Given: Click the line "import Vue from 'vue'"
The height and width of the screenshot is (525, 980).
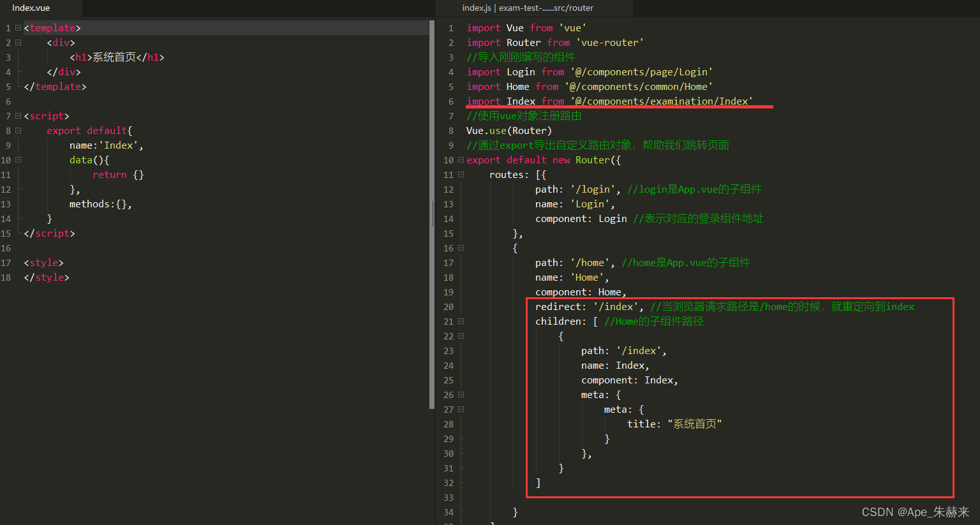Looking at the screenshot, I should tap(526, 28).
